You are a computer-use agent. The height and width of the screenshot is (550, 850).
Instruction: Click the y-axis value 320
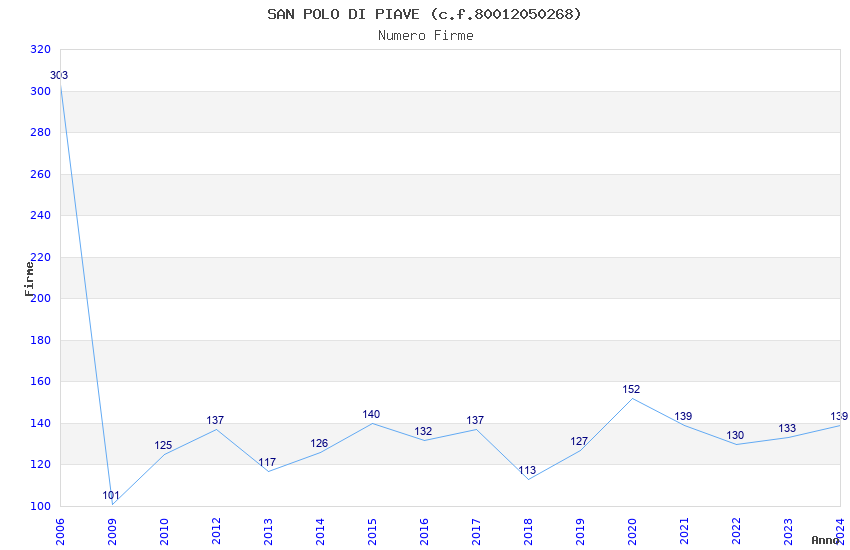(x=41, y=49)
